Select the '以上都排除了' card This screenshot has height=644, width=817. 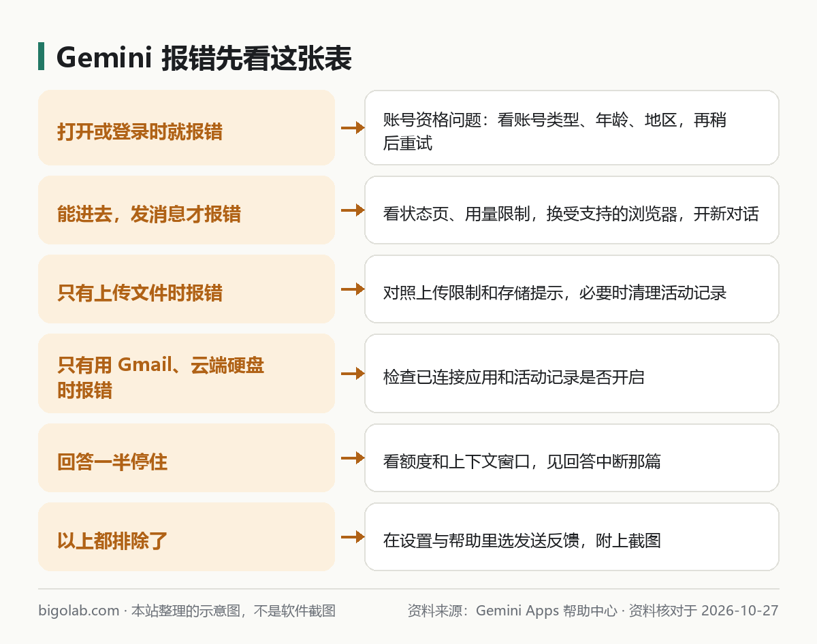point(187,536)
